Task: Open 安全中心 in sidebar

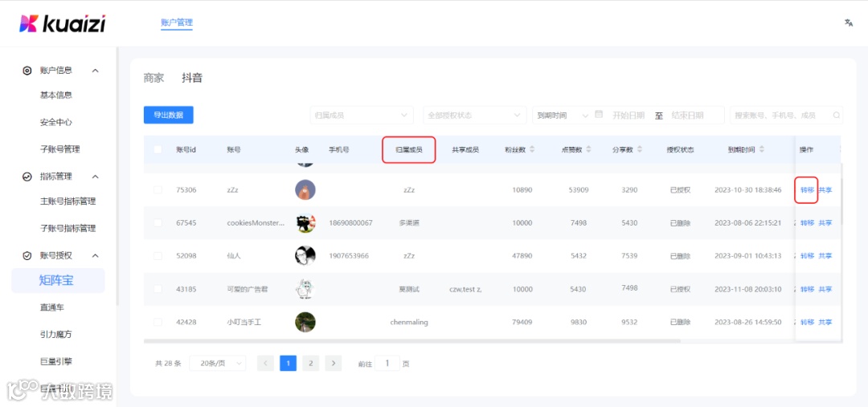Action: coord(56,122)
